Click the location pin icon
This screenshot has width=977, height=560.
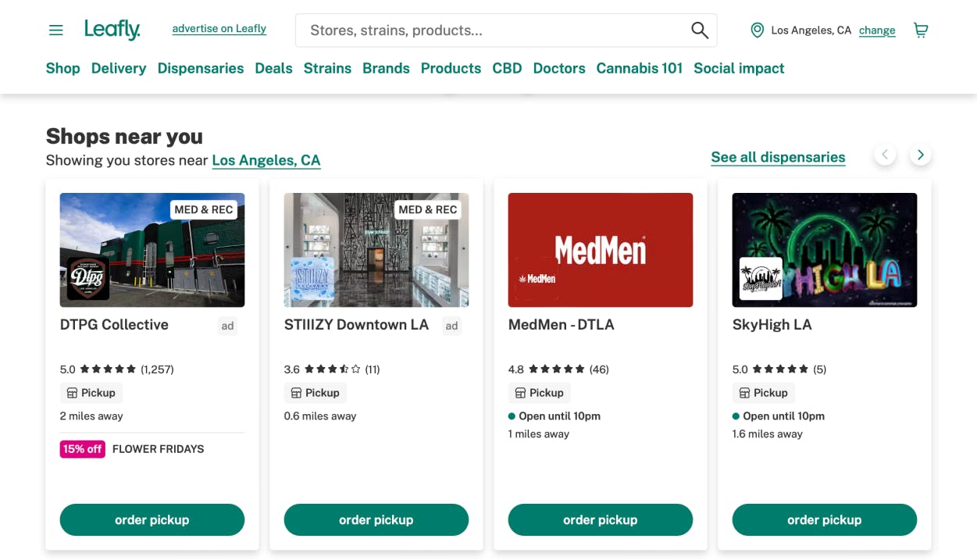(757, 30)
